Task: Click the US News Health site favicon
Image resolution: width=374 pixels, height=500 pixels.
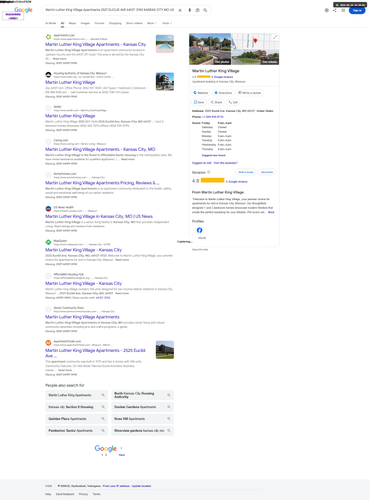Action: (x=48, y=209)
